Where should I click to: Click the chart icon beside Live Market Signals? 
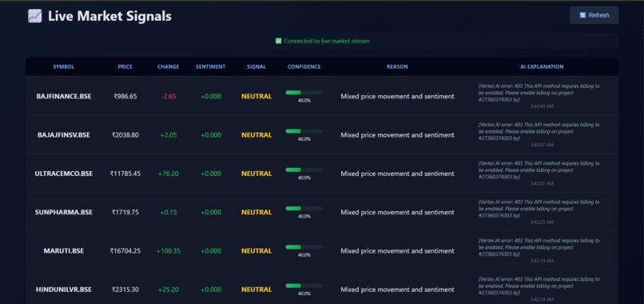[x=35, y=16]
